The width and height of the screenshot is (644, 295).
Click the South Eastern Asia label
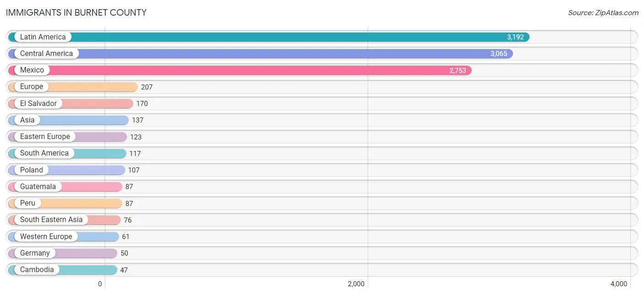[51, 220]
